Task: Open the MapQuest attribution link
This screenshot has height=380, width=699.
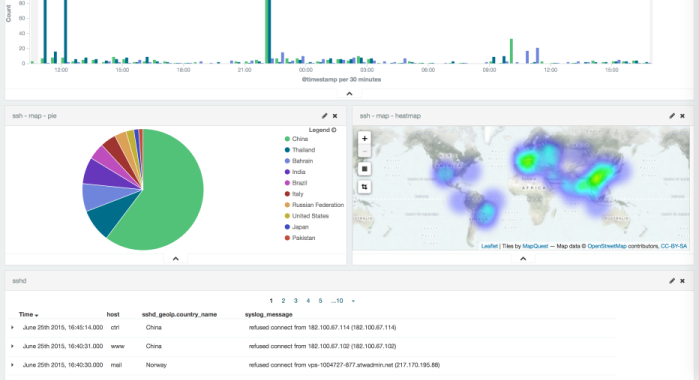Action: click(535, 246)
